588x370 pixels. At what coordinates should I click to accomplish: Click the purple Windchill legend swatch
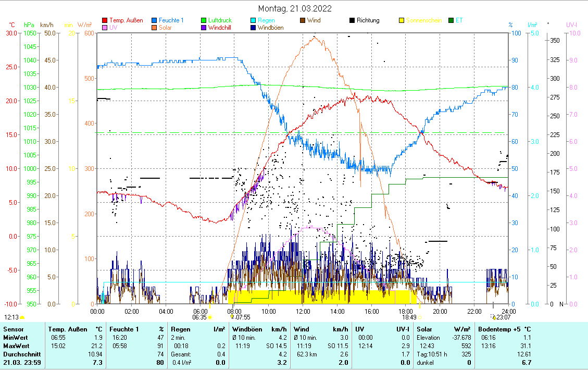(x=204, y=28)
